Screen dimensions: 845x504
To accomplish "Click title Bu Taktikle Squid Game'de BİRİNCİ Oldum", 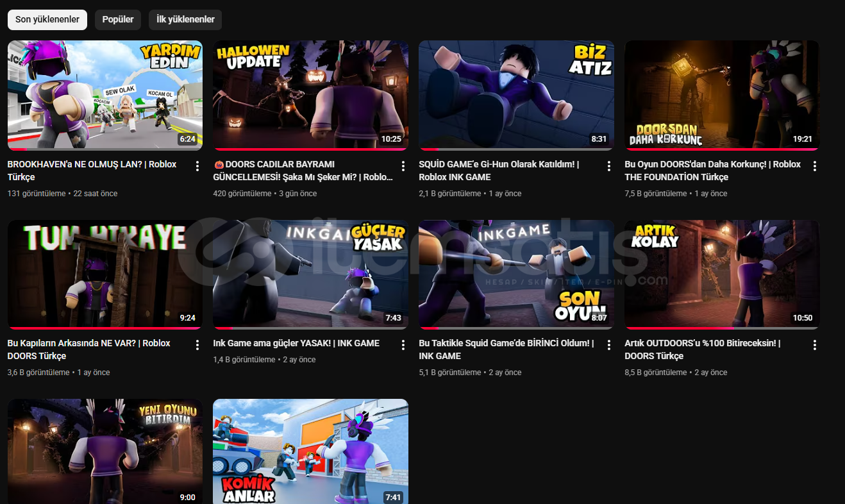I will pos(506,349).
